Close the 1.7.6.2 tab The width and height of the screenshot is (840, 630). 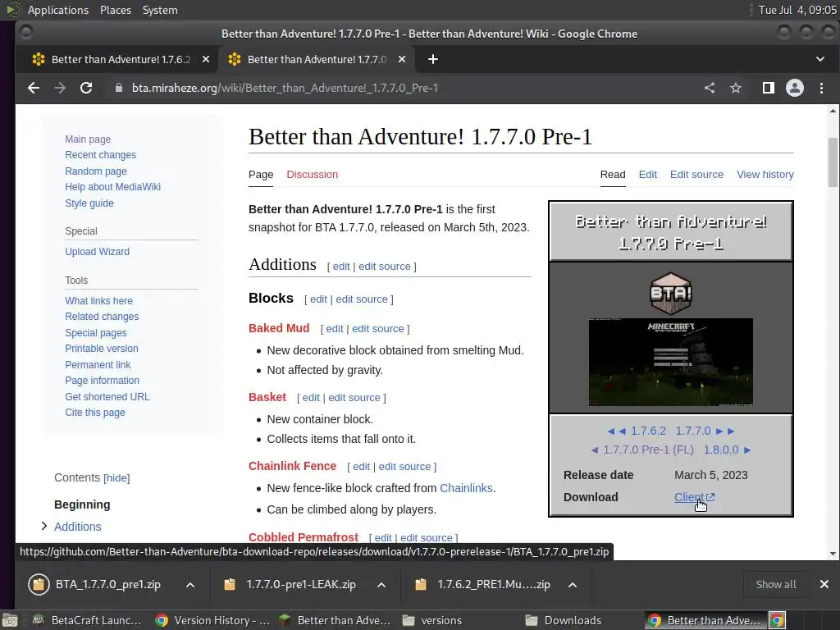click(206, 59)
